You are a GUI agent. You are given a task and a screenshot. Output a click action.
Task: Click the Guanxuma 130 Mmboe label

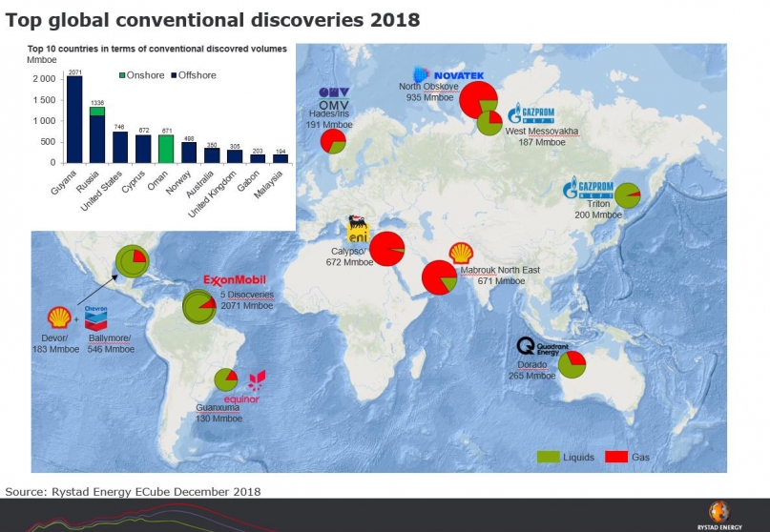coord(219,412)
